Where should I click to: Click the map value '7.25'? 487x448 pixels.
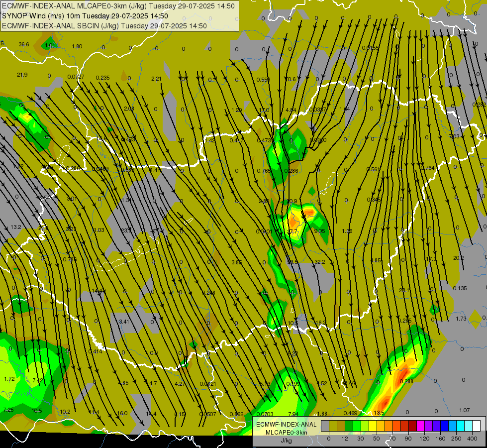point(8,410)
